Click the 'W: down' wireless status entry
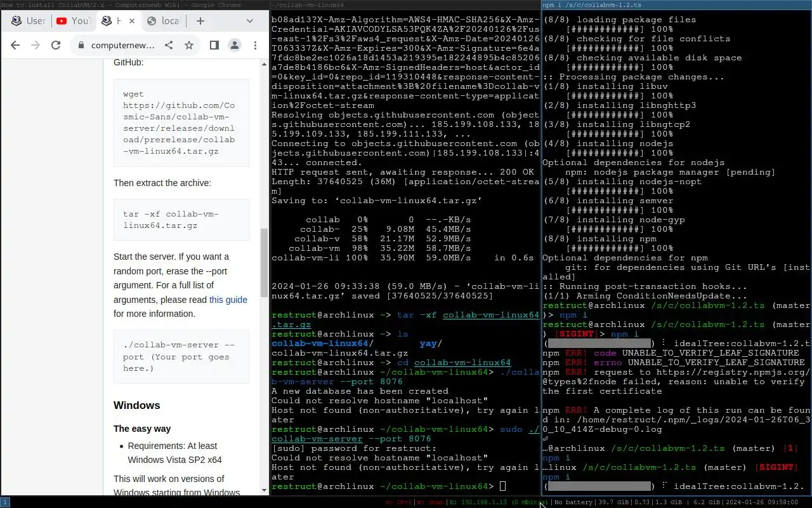The height and width of the screenshot is (508, 812). pyautogui.click(x=429, y=502)
